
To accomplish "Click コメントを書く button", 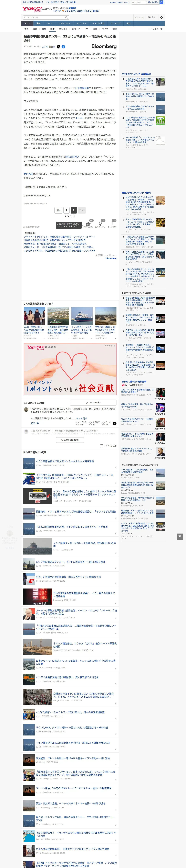I will coord(93,403).
